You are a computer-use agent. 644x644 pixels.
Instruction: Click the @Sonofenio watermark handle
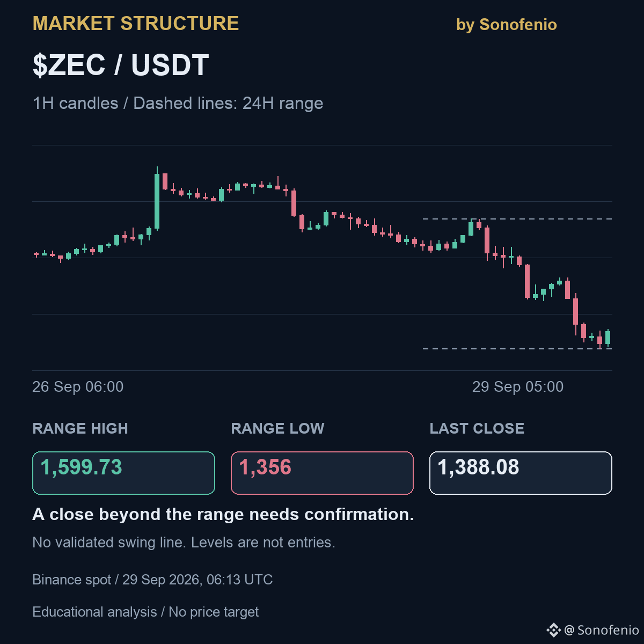point(602,630)
